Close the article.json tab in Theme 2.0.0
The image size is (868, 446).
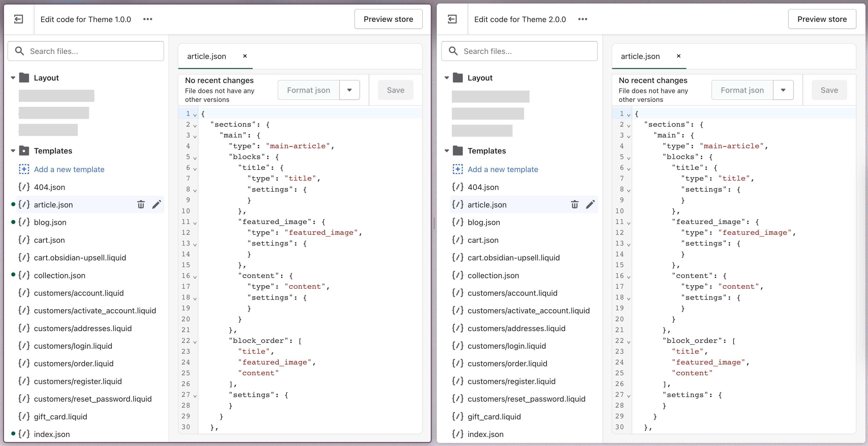(x=679, y=56)
